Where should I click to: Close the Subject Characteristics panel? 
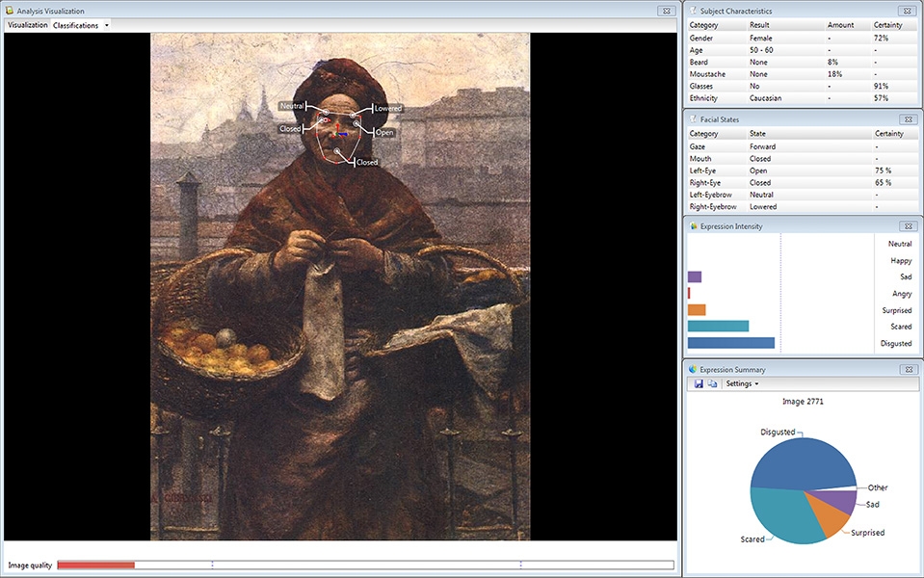[908, 11]
